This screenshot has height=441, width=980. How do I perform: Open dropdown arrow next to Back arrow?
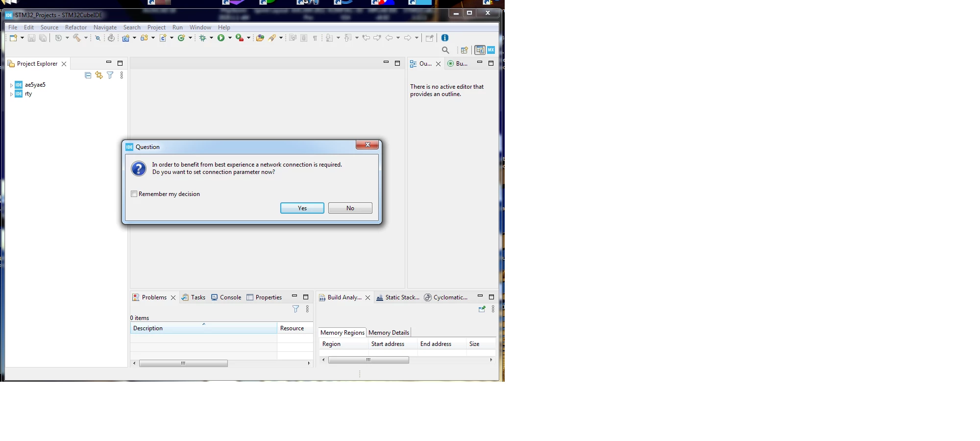point(398,38)
